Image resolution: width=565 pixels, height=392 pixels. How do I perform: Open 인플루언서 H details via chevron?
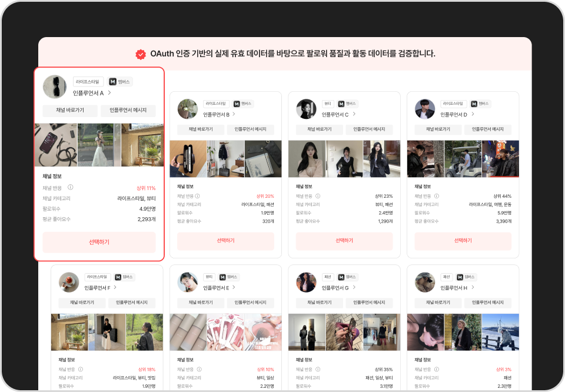[473, 287]
